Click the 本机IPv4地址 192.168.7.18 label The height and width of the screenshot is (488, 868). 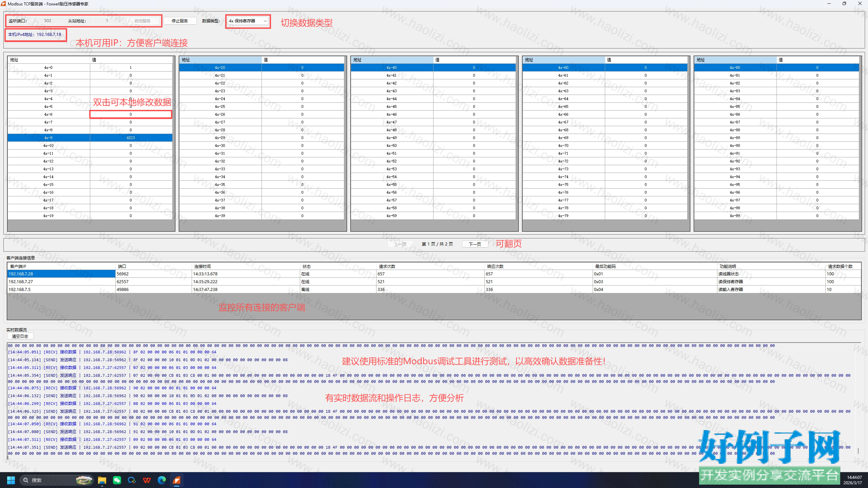35,35
